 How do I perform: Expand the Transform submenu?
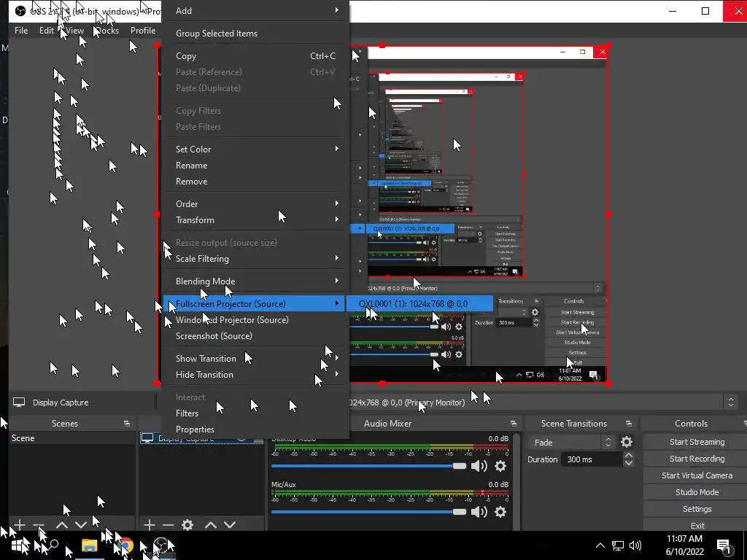[256, 220]
